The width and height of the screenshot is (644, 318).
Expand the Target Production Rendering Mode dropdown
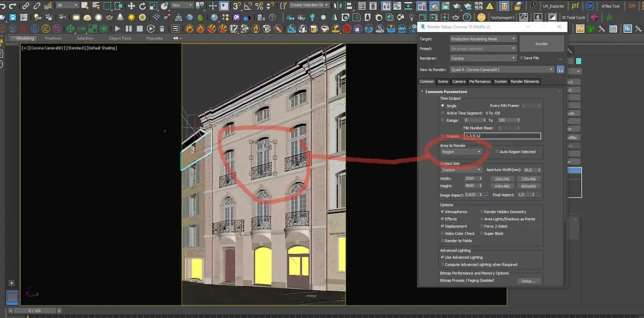tap(483, 39)
